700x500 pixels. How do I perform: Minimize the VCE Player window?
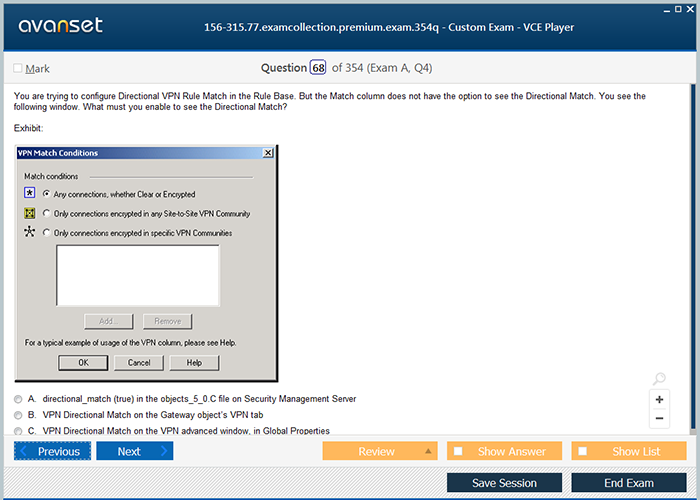[667, 10]
